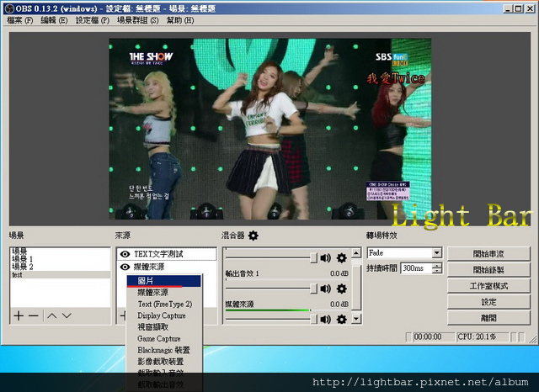This screenshot has height=392, width=539.
Task: Add a new scene with plus icon
Action: pyautogui.click(x=19, y=315)
